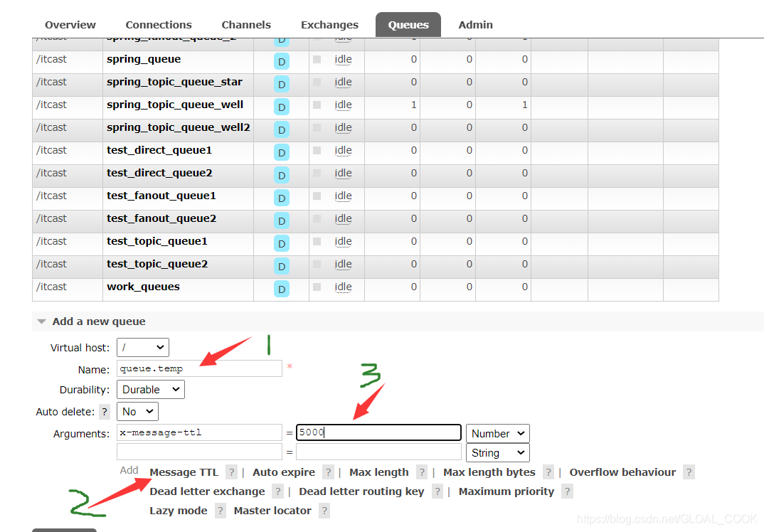
Task: Click the D badge of test_topic_queue2
Action: pos(282,267)
